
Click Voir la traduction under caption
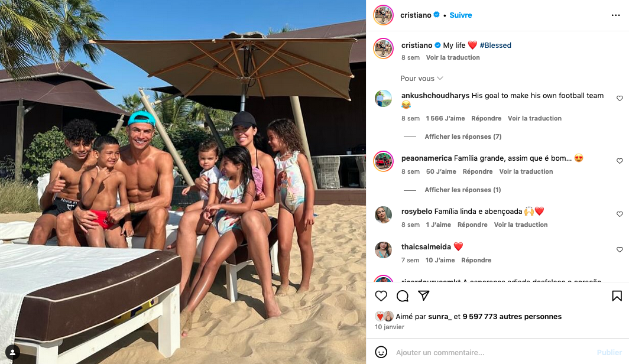(x=453, y=57)
